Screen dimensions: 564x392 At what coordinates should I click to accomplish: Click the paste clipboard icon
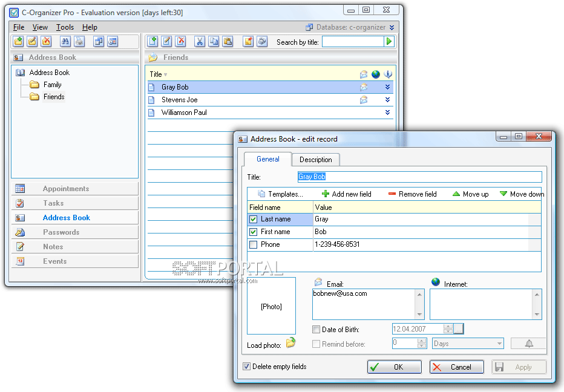(x=228, y=42)
